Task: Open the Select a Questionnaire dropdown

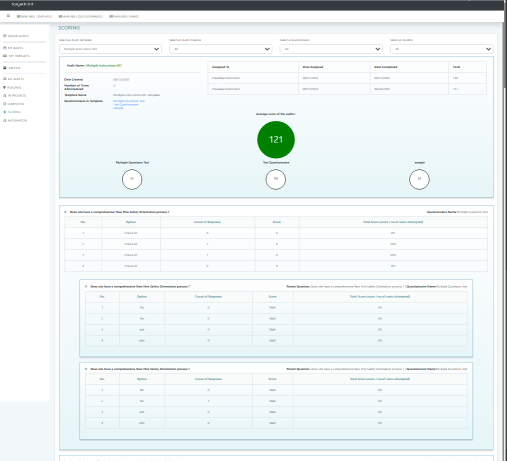Action: pos(331,49)
